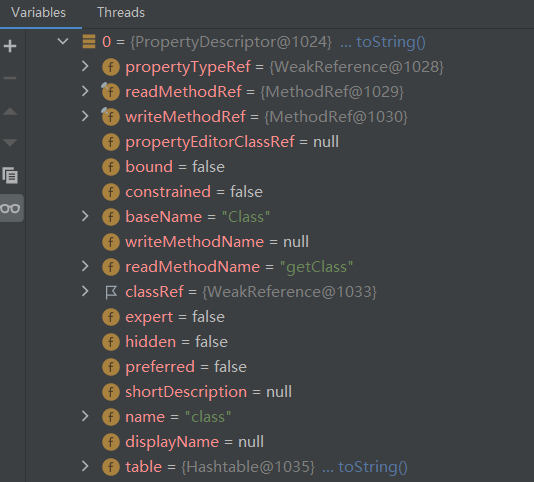Expand the readMethodRef node
The image size is (534, 482).
point(85,91)
